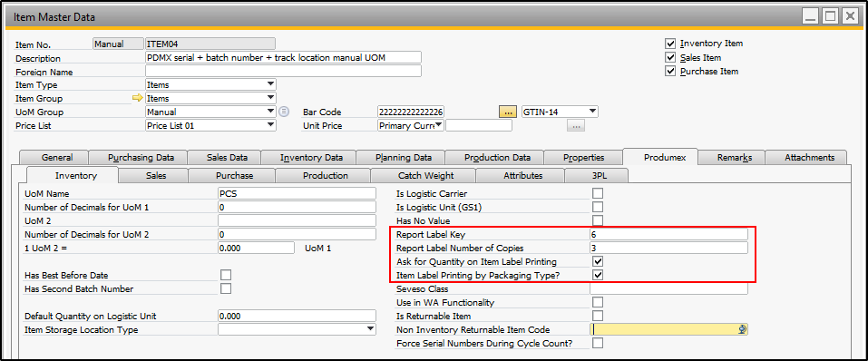
Task: Open the 3PL sub-tab
Action: 599,176
